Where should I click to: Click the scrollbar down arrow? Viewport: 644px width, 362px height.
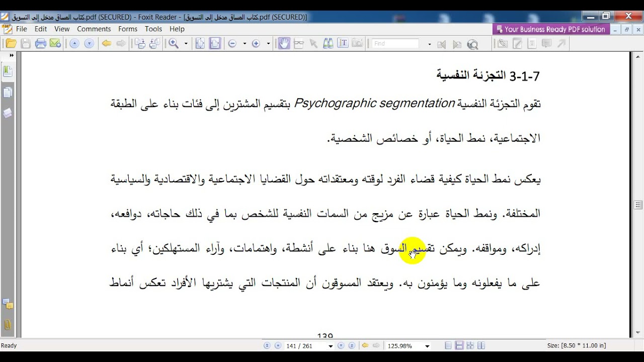click(638, 333)
